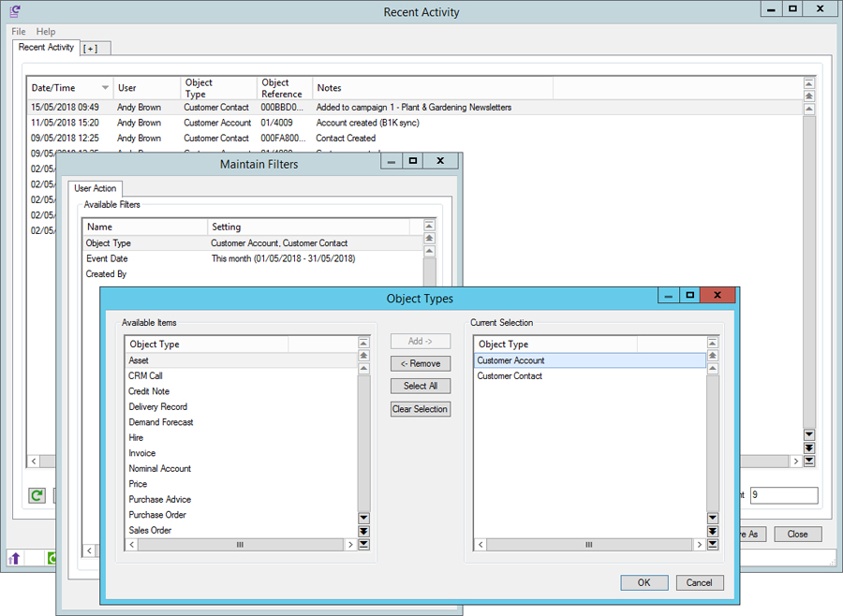
Task: Click the Notes column header
Action: tap(432, 88)
